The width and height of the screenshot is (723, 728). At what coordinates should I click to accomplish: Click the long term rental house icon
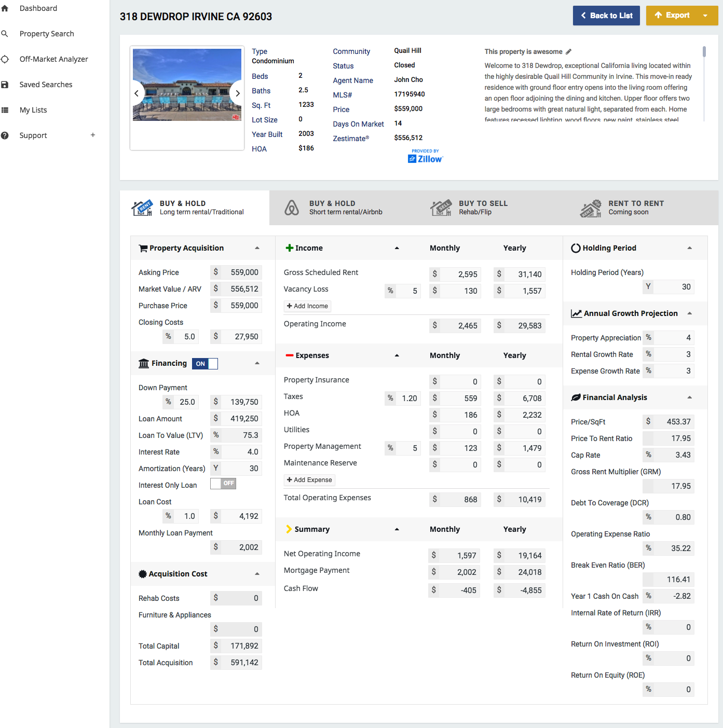click(142, 208)
